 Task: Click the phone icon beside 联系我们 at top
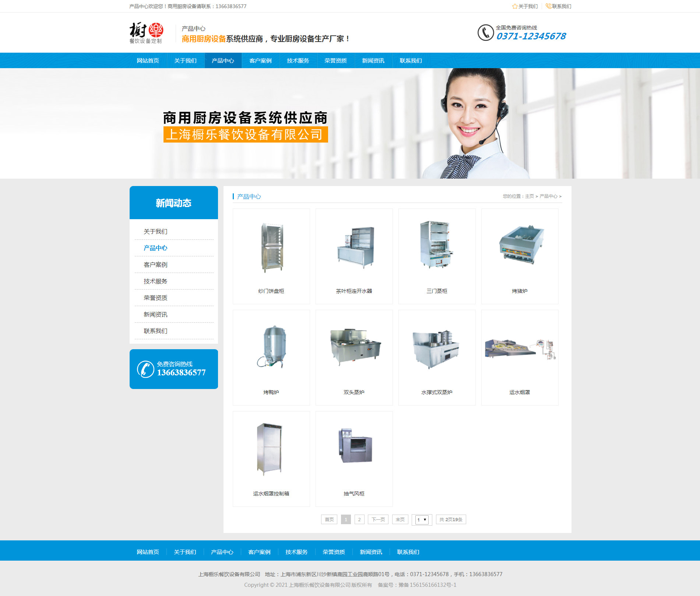[548, 6]
